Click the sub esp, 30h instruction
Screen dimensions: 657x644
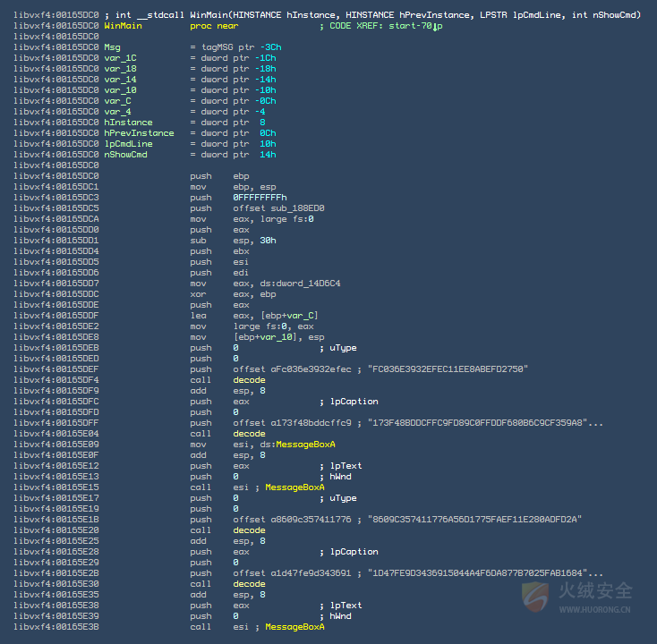[x=233, y=241]
